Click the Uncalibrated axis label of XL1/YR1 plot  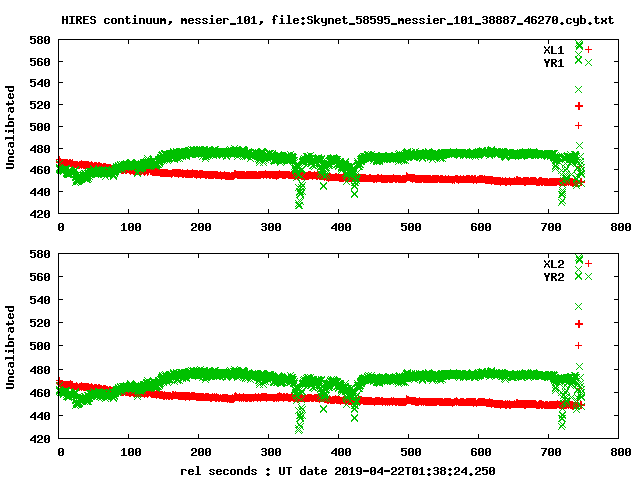(10, 127)
